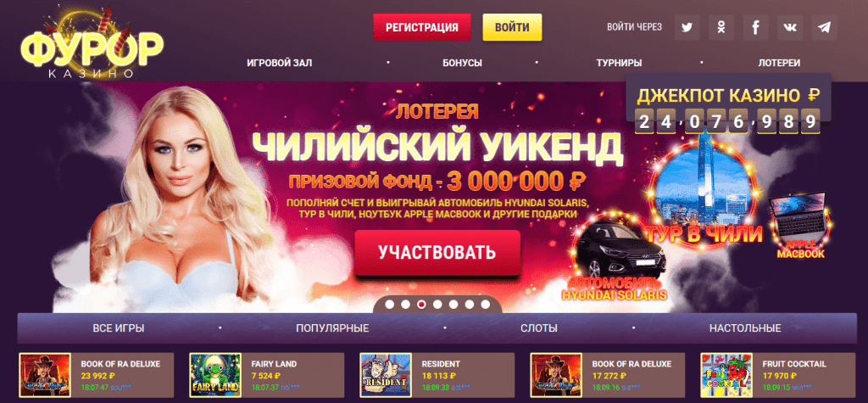Open the Турниры menu item

pos(619,63)
